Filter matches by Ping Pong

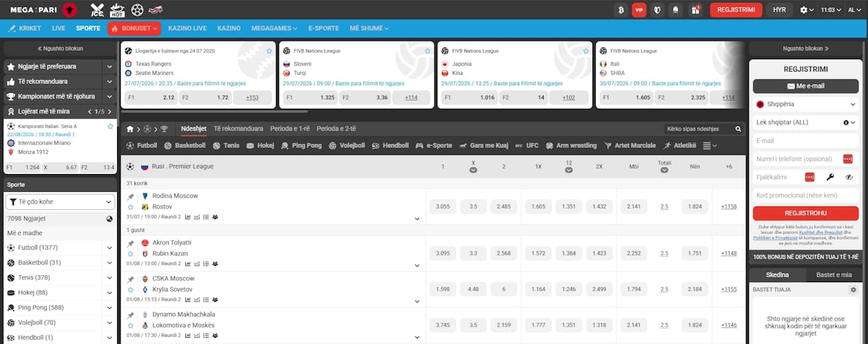pos(302,146)
